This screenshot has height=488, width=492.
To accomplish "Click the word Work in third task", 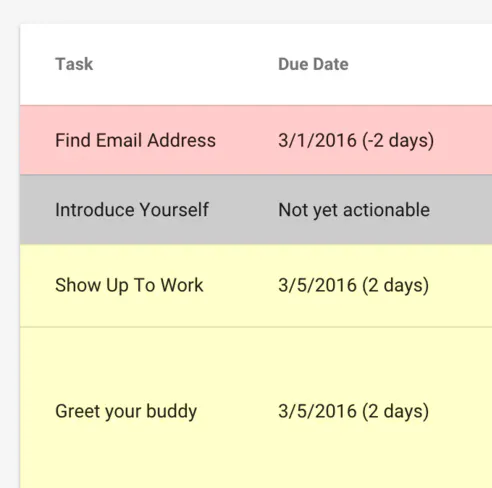I will coord(182,285).
